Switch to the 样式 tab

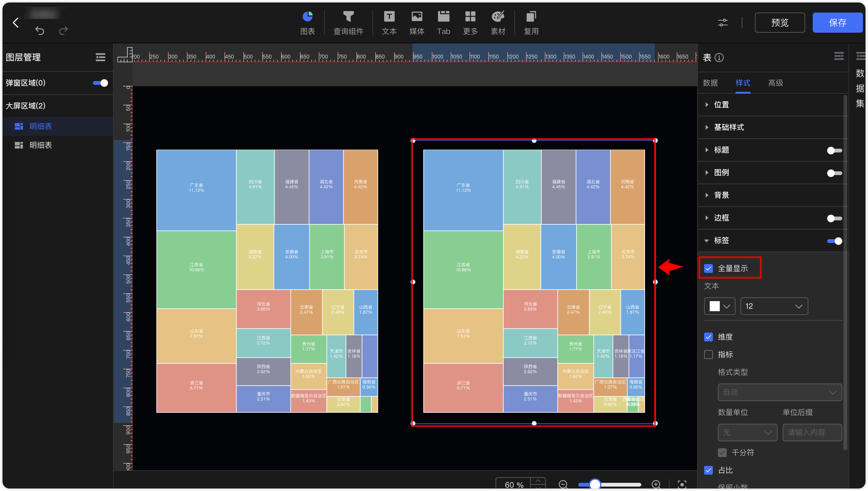pyautogui.click(x=743, y=83)
